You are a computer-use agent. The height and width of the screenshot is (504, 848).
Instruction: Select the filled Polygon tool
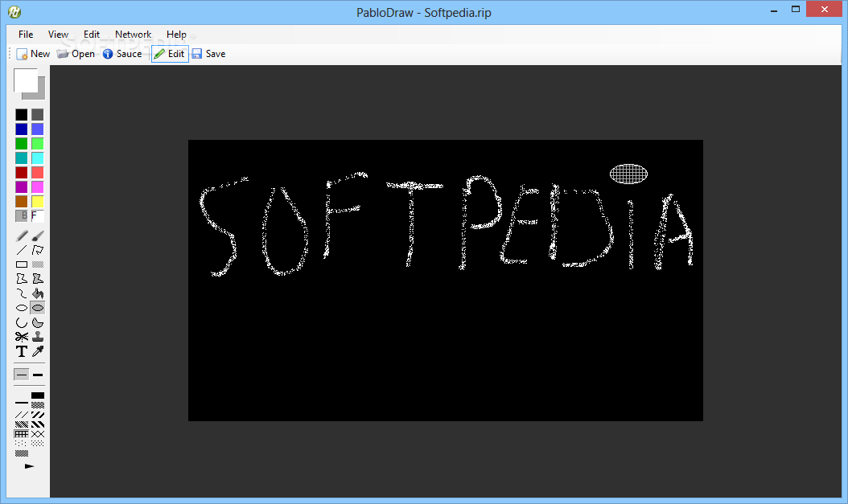38,279
